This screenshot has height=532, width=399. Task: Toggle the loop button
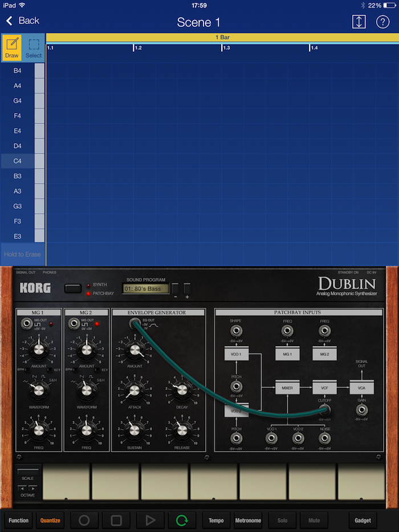[182, 521]
